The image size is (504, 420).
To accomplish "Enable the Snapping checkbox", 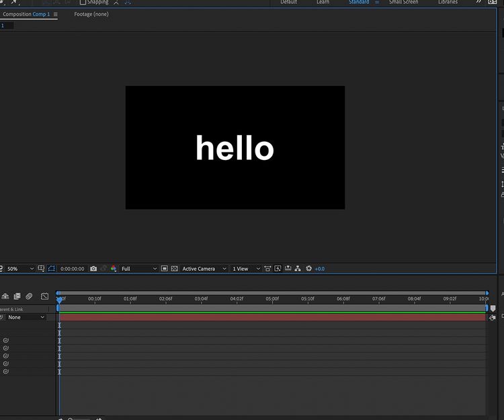I will point(83,3).
